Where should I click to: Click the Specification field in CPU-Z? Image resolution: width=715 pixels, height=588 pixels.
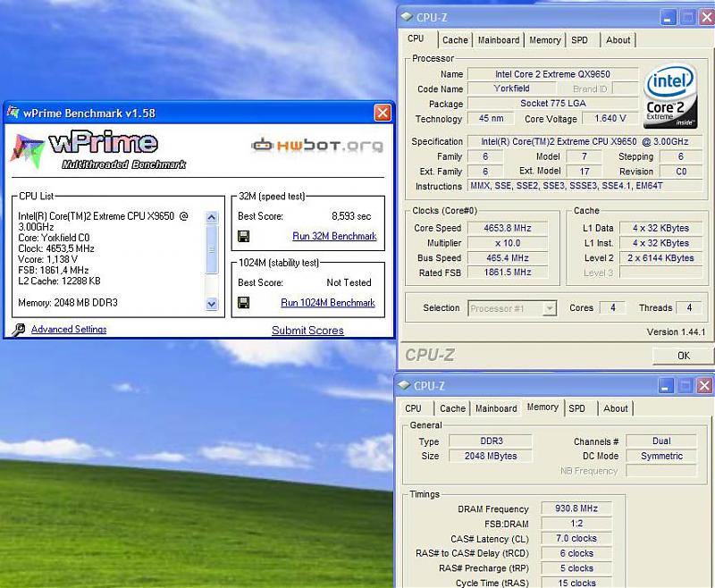(585, 141)
